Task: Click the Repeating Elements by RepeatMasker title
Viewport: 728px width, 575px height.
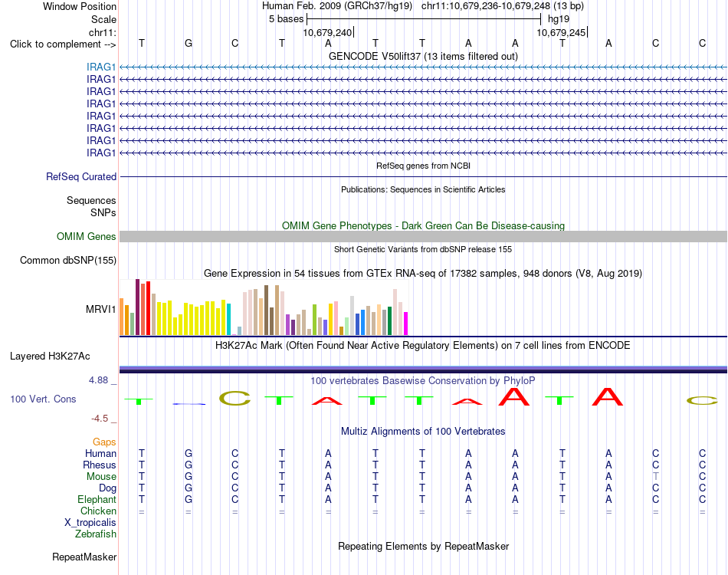Action: (423, 546)
